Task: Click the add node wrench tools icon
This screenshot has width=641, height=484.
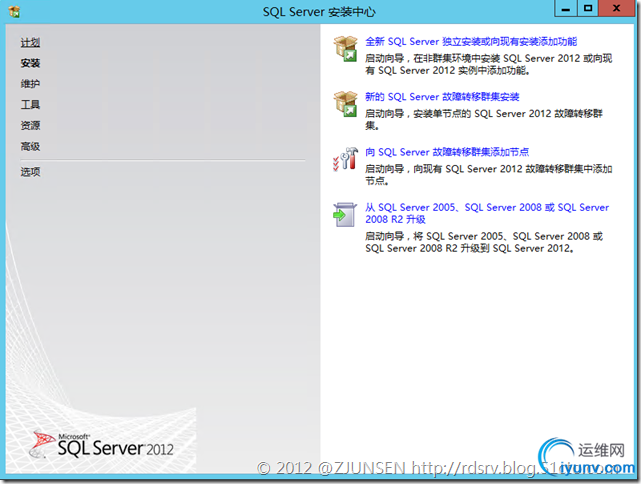Action: [345, 159]
